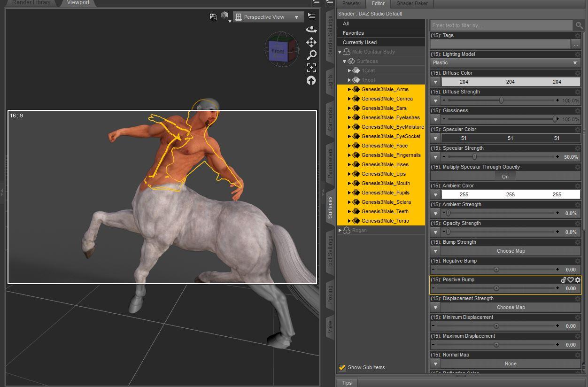
Task: Select the pan view tool icon
Action: click(311, 42)
